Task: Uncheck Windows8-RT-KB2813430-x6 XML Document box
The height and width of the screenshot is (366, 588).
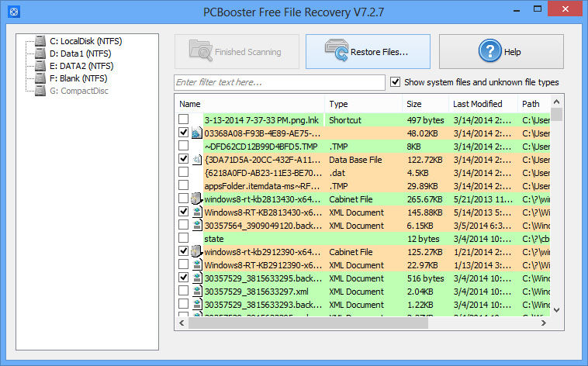Action: coord(183,212)
